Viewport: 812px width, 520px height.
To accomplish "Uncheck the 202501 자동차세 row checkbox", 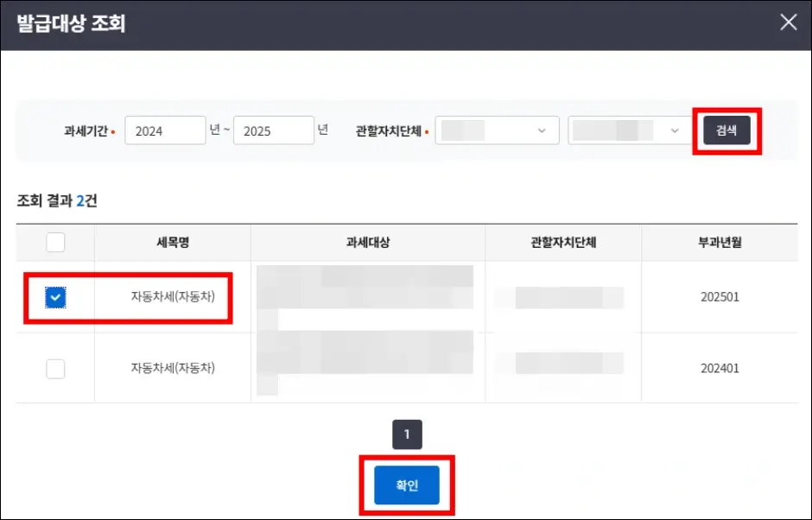I will tap(55, 297).
